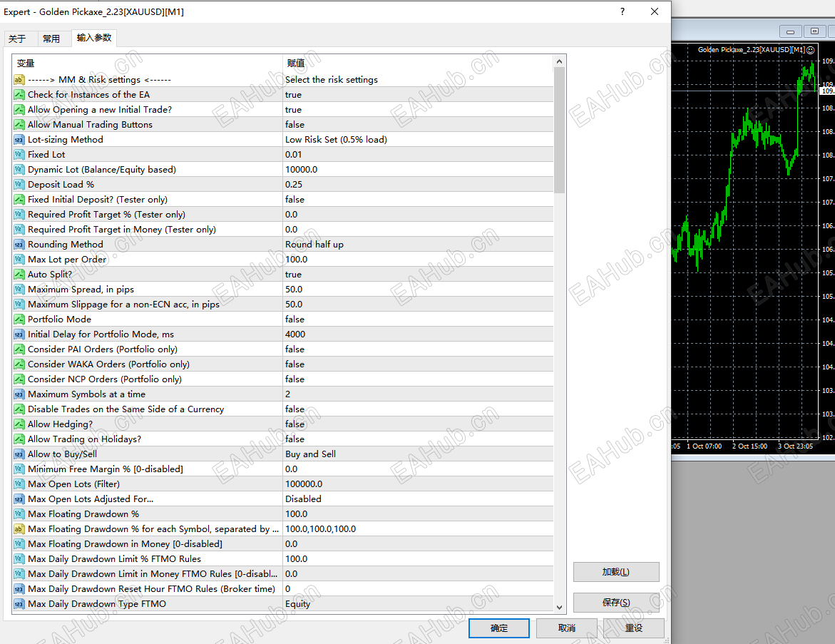Click the icon for Dynamic Lot (Balance/Equity based)
Screen dimensions: 835x644
(19, 170)
